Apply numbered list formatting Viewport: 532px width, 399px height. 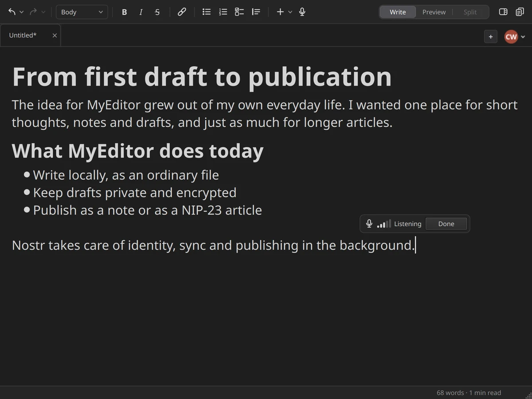223,12
